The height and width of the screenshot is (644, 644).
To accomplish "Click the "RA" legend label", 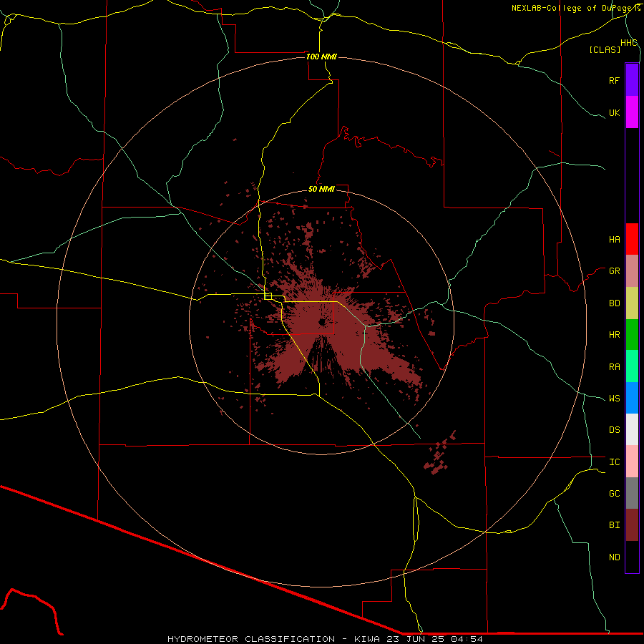I will point(614,367).
